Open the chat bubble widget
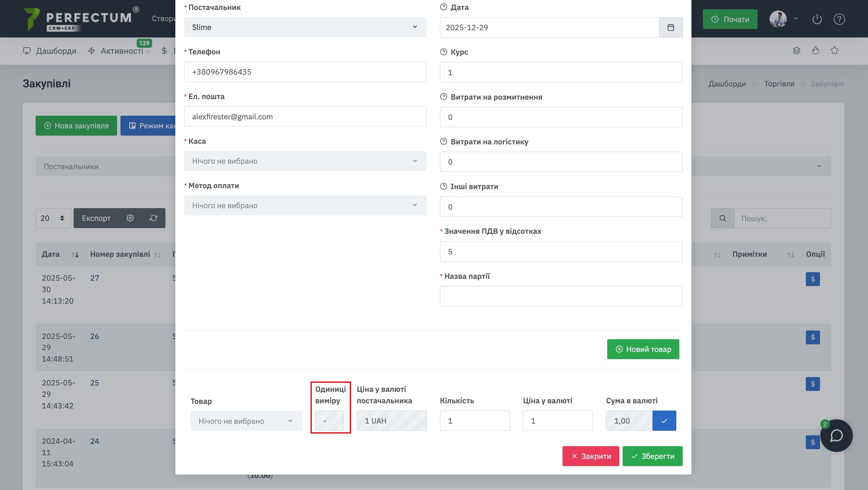868x490 pixels. click(x=836, y=435)
